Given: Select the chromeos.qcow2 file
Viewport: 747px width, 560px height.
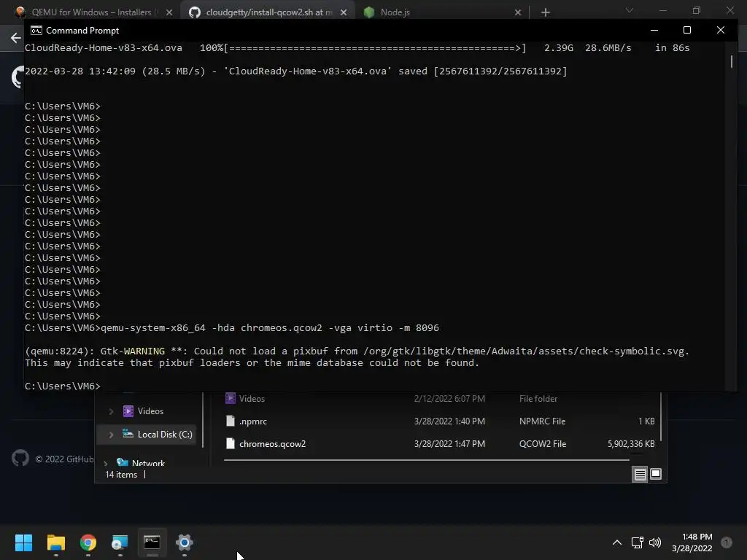Looking at the screenshot, I should coord(272,444).
